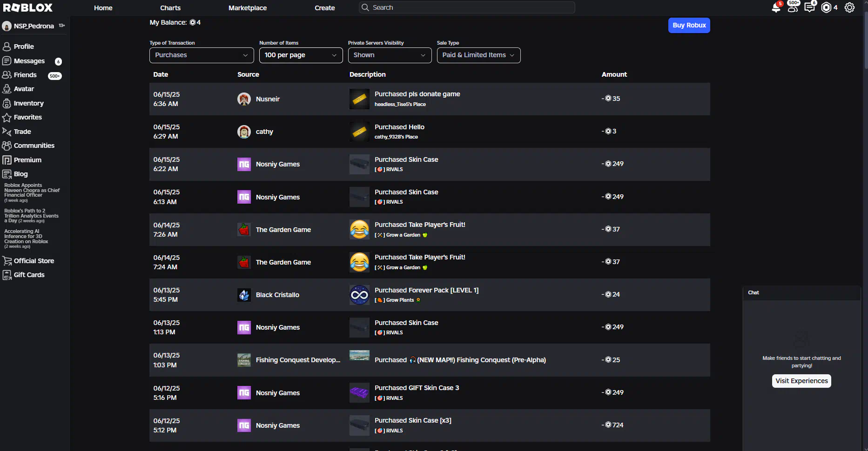This screenshot has height=451, width=868.
Task: Click The Garden Game icon on 7:26 AM row
Action: click(x=244, y=230)
